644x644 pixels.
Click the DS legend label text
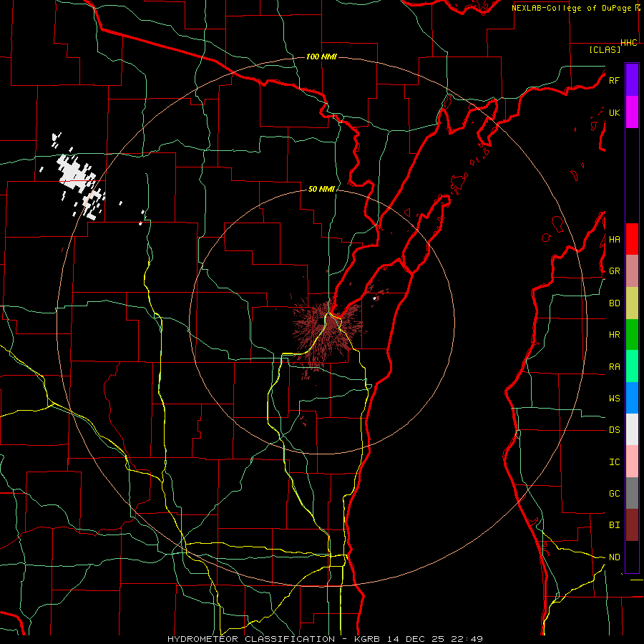[614, 429]
